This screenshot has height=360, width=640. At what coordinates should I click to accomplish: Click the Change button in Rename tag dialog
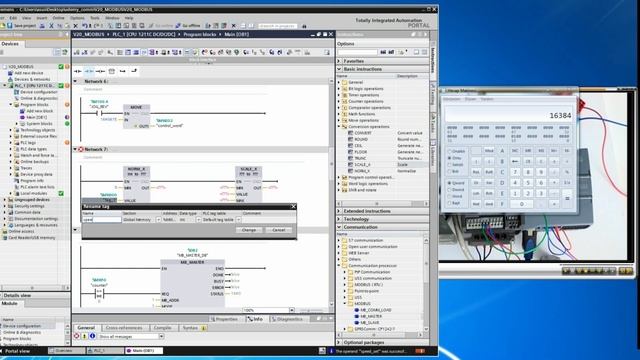249,230
